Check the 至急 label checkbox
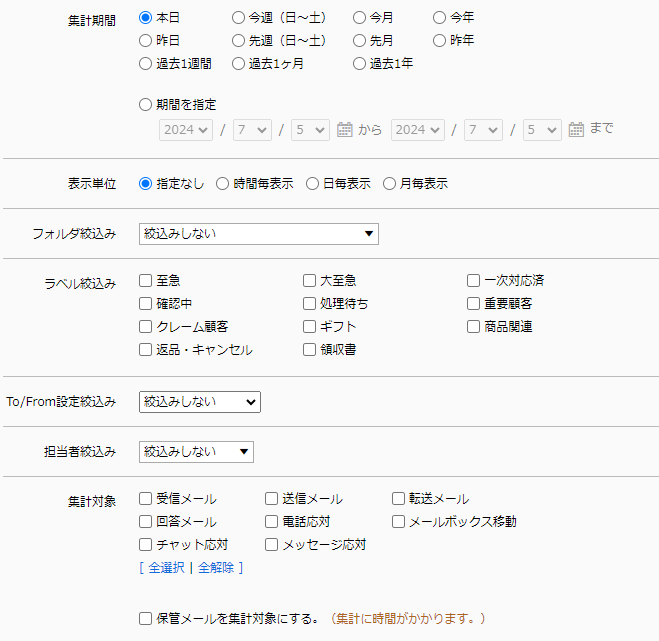The width and height of the screenshot is (659, 641). [x=146, y=280]
